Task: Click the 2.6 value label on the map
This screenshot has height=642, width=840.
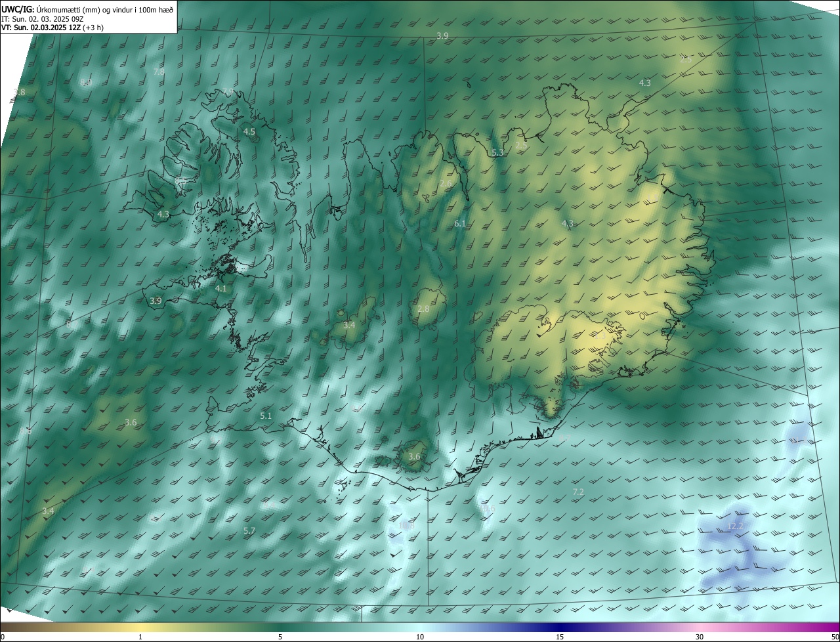Action: (x=446, y=184)
